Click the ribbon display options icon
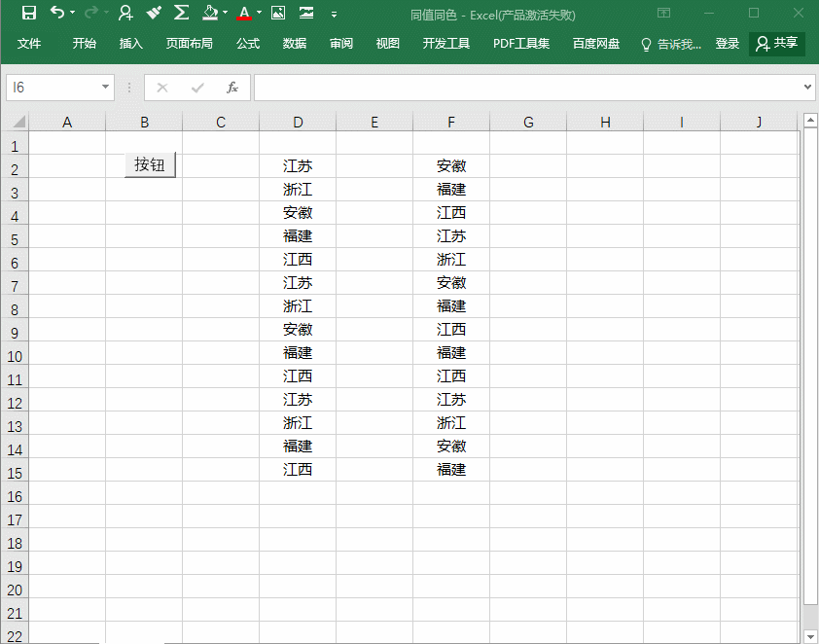 tap(664, 13)
